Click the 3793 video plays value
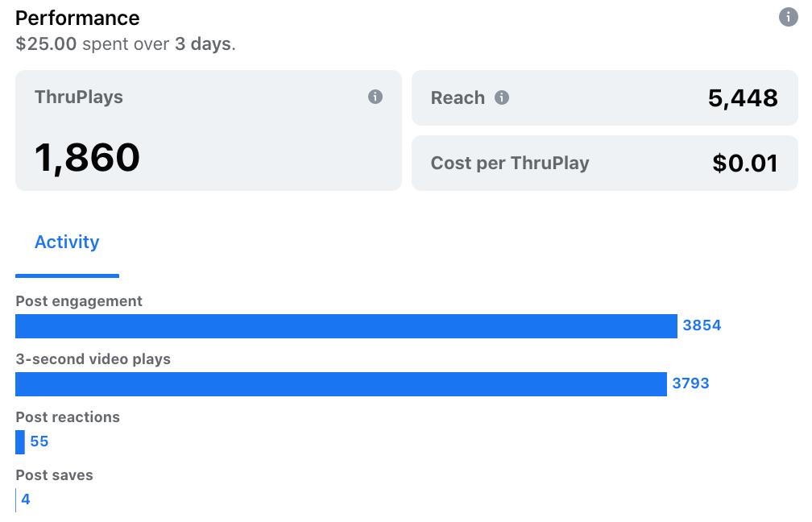Screen dimensions: 812x522 tap(691, 383)
